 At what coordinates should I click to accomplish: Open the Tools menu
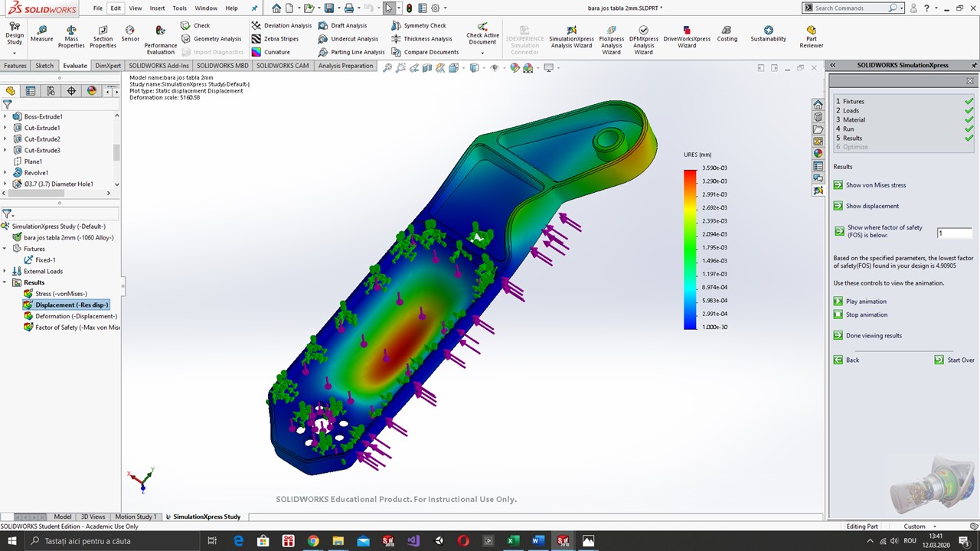(x=179, y=8)
